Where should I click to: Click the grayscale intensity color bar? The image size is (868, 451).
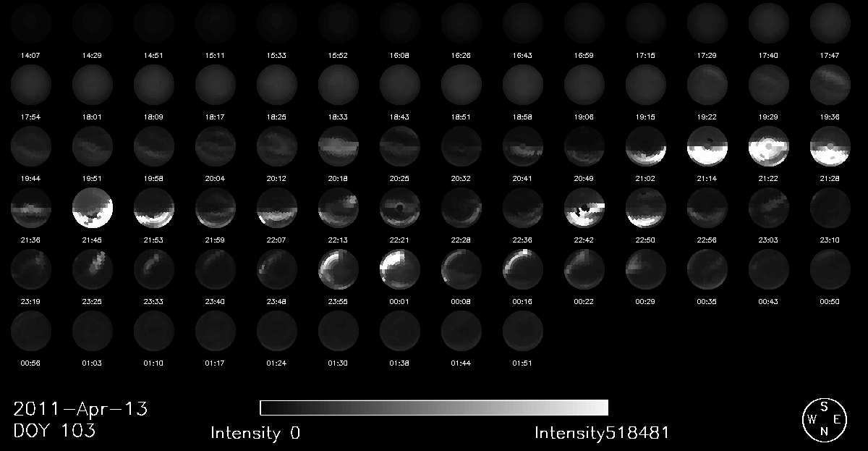tap(434, 407)
